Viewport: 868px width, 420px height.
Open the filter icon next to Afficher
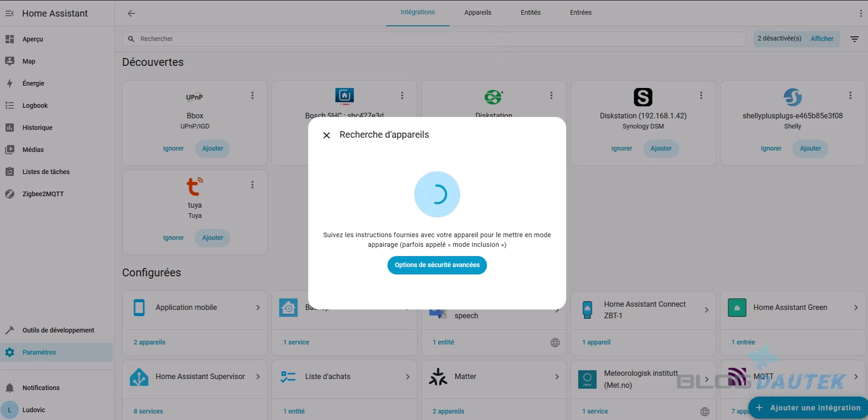pyautogui.click(x=854, y=39)
